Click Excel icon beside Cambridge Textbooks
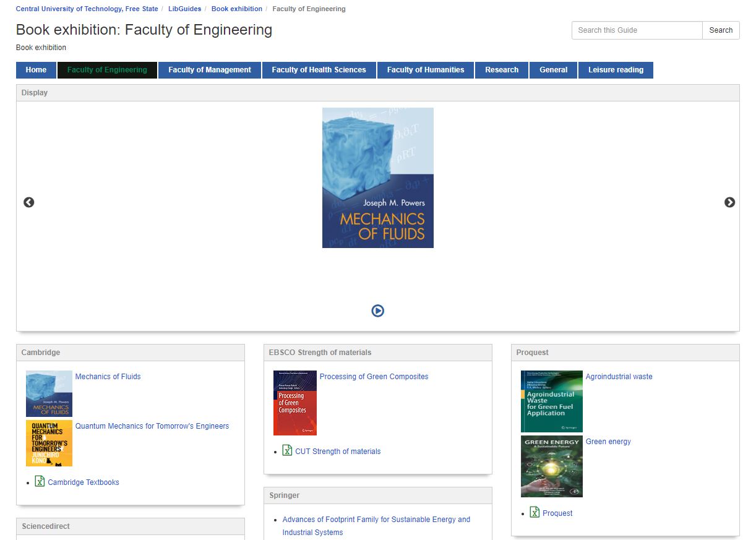This screenshot has width=756, height=540. pyautogui.click(x=40, y=481)
